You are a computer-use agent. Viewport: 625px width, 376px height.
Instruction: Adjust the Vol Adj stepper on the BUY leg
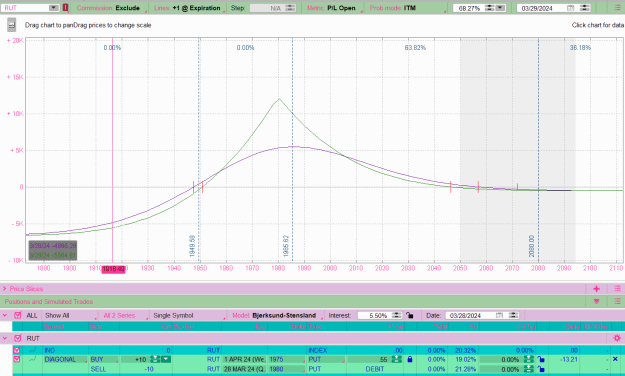[x=529, y=359]
